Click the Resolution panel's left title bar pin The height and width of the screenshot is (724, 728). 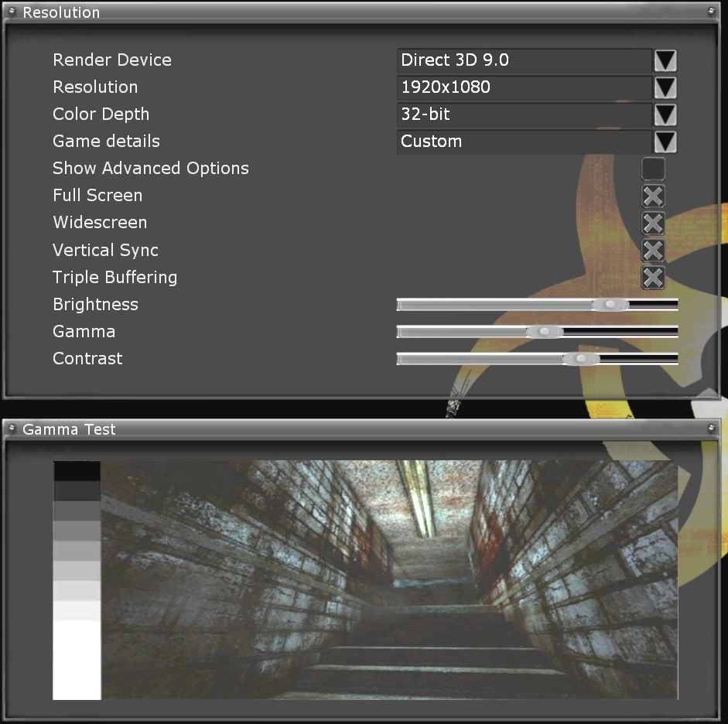click(x=12, y=11)
